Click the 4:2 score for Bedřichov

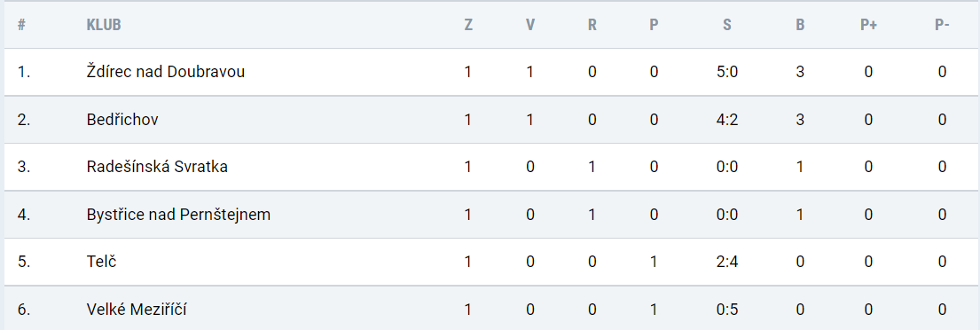click(727, 120)
